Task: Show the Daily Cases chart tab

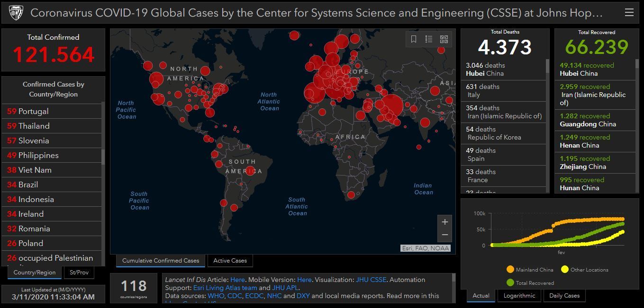Action: [x=564, y=296]
